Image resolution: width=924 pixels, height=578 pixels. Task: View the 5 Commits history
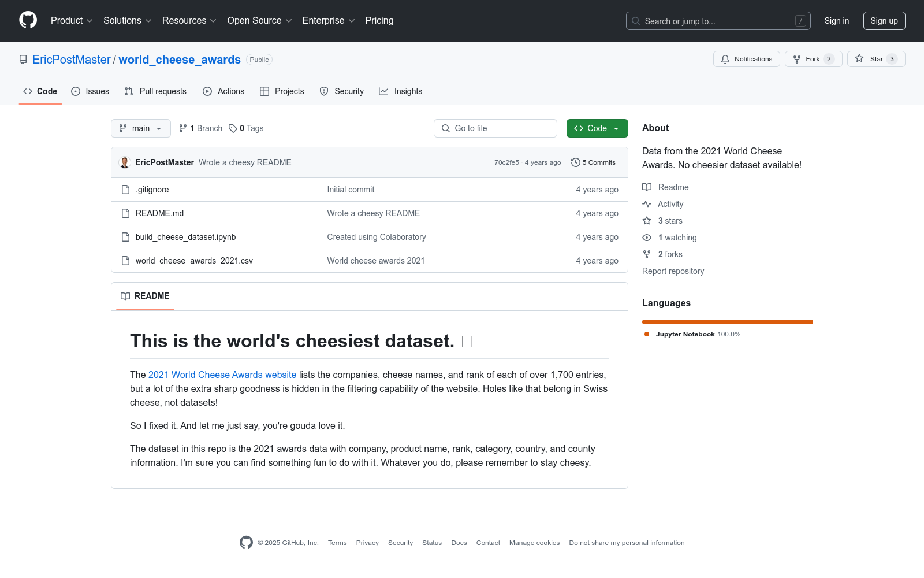click(x=594, y=162)
